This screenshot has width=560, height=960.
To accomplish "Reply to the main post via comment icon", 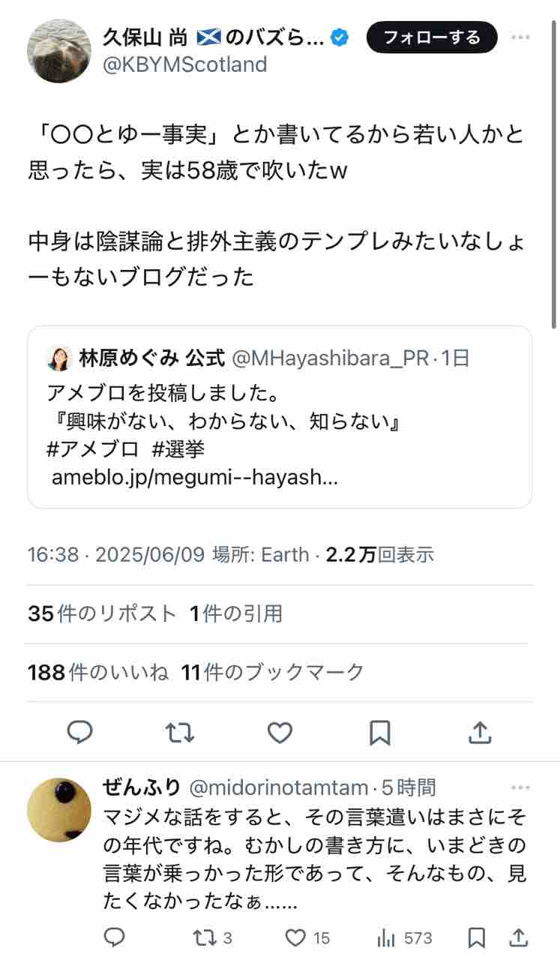I will (79, 731).
